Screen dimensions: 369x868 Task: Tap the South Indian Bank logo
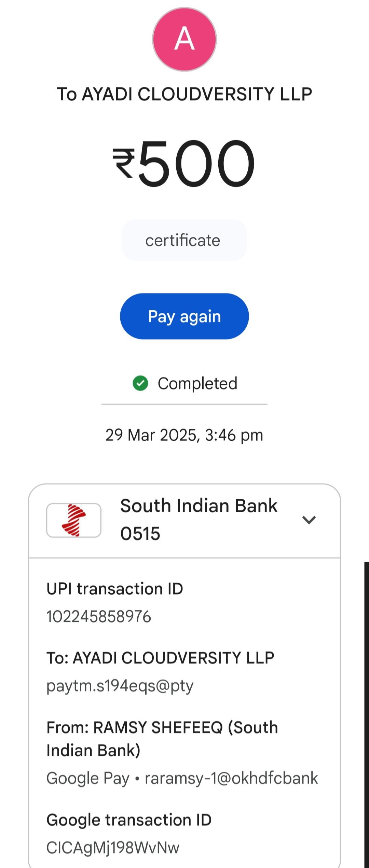(x=74, y=520)
